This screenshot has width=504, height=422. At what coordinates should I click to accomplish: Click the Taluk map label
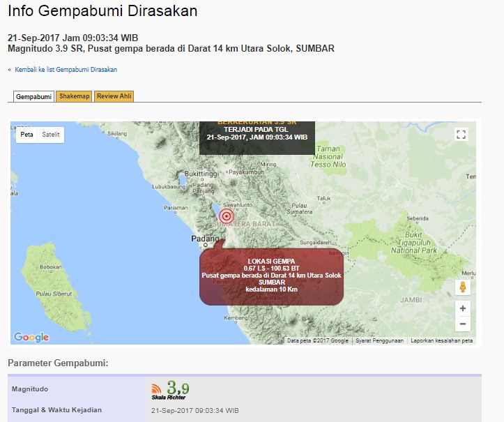point(323,198)
